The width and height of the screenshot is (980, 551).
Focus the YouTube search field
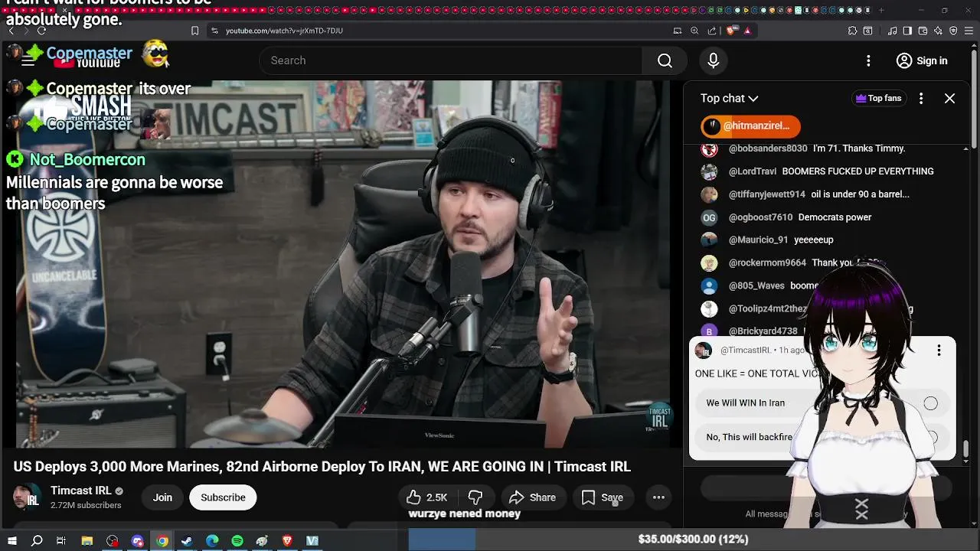[x=452, y=60]
